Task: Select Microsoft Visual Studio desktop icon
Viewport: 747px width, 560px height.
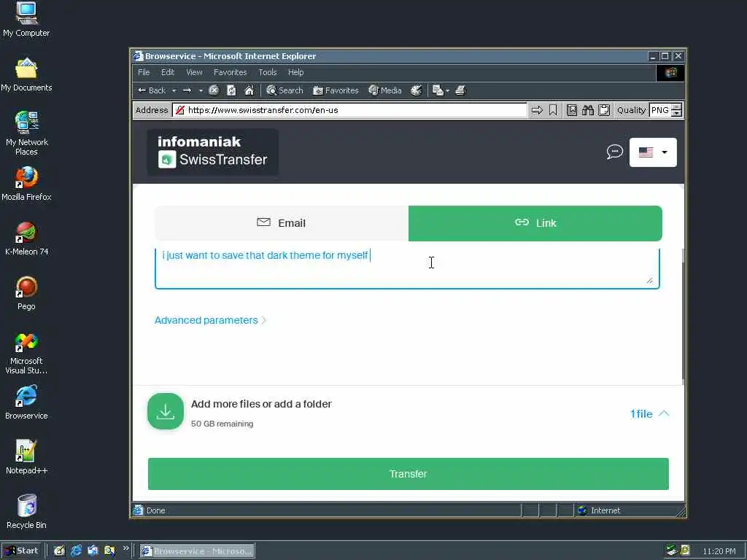Action: click(x=26, y=354)
